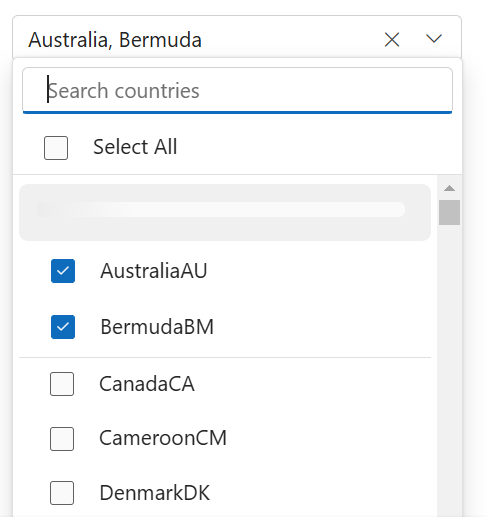Click the scrollbar up arrow
This screenshot has width=487, height=517.
click(450, 188)
